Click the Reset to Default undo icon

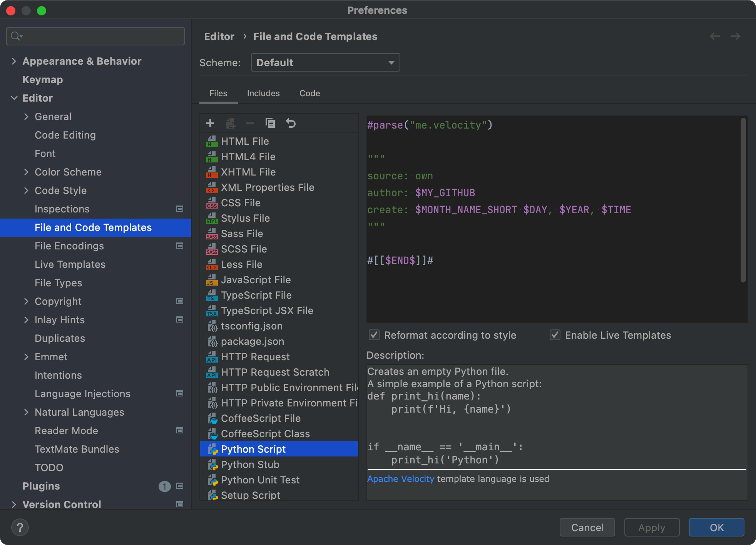click(x=291, y=123)
